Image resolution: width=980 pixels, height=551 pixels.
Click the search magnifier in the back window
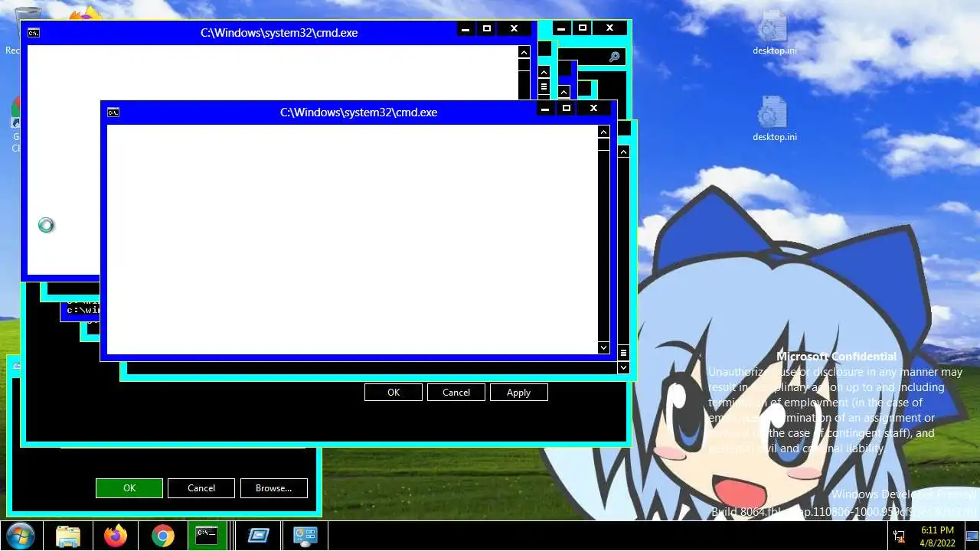pyautogui.click(x=614, y=57)
